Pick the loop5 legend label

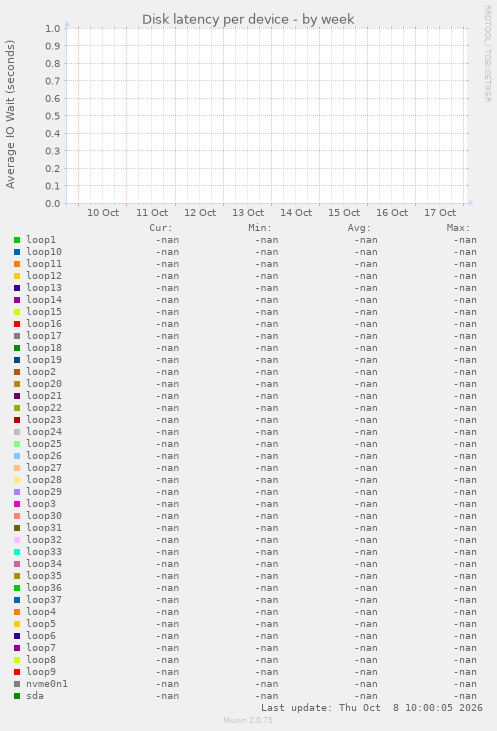[41, 624]
